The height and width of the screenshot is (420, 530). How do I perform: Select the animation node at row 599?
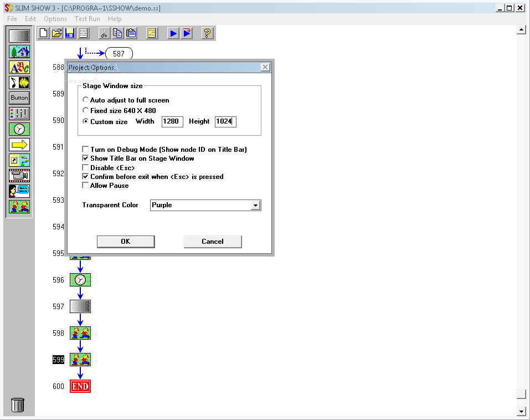click(x=80, y=360)
